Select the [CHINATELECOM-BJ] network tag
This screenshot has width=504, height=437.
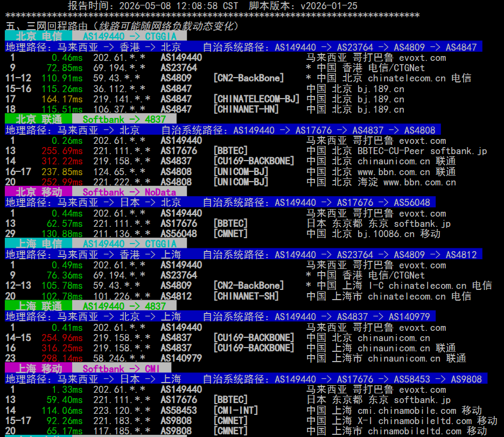(x=256, y=99)
